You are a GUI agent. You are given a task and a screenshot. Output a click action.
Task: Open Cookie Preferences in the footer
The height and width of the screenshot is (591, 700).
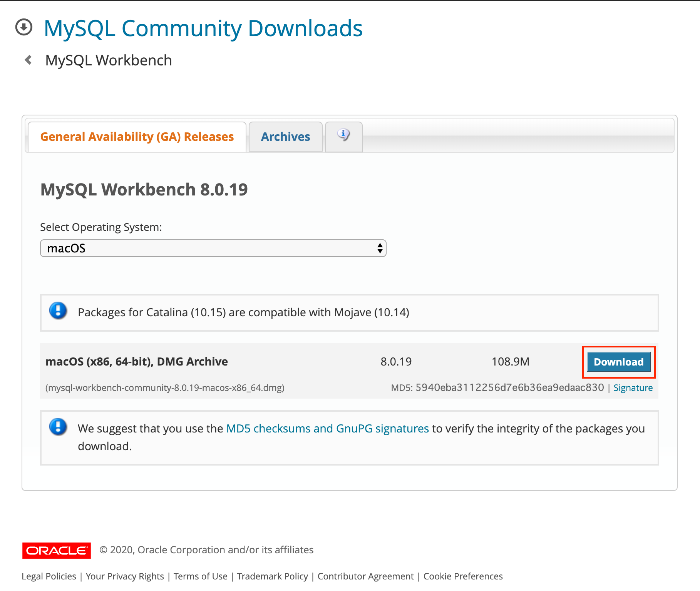click(x=463, y=576)
